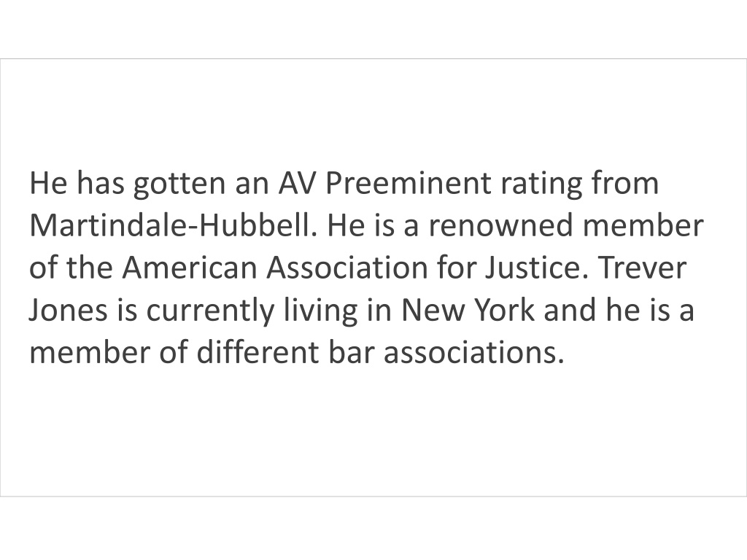747x560 pixels.
Task: Click the word "gotten" on the first line
Action: (x=179, y=184)
